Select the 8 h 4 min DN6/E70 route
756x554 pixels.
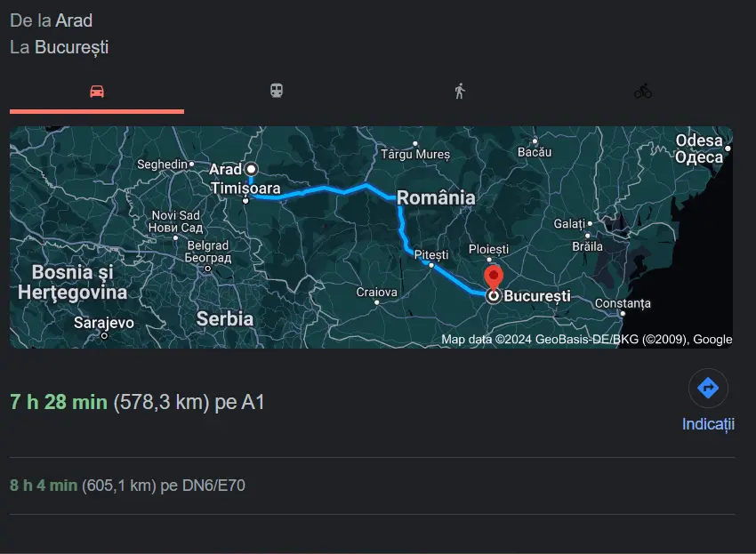(372, 486)
